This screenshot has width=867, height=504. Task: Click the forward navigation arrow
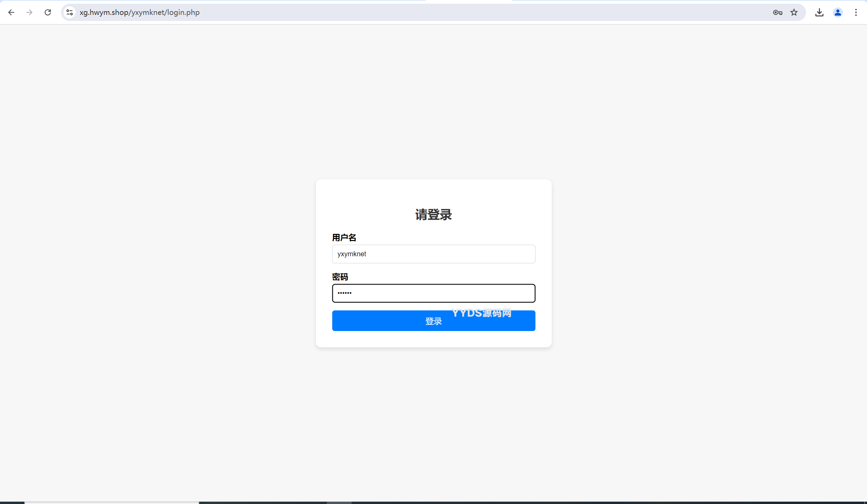(29, 13)
